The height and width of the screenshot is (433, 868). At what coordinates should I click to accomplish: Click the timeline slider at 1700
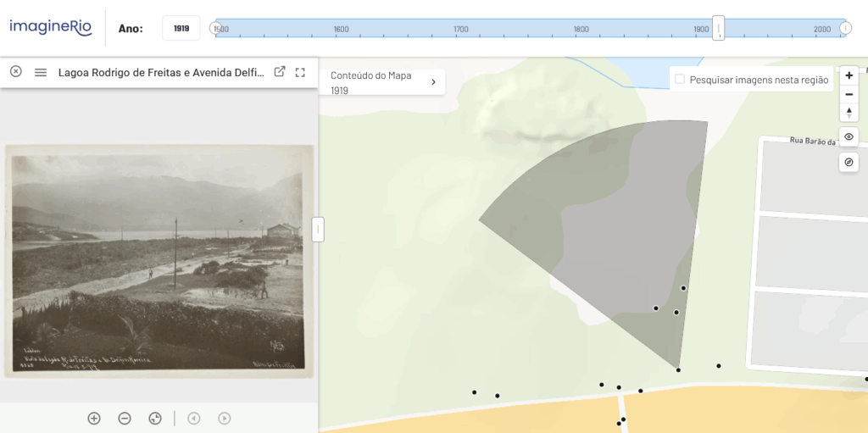(461, 29)
